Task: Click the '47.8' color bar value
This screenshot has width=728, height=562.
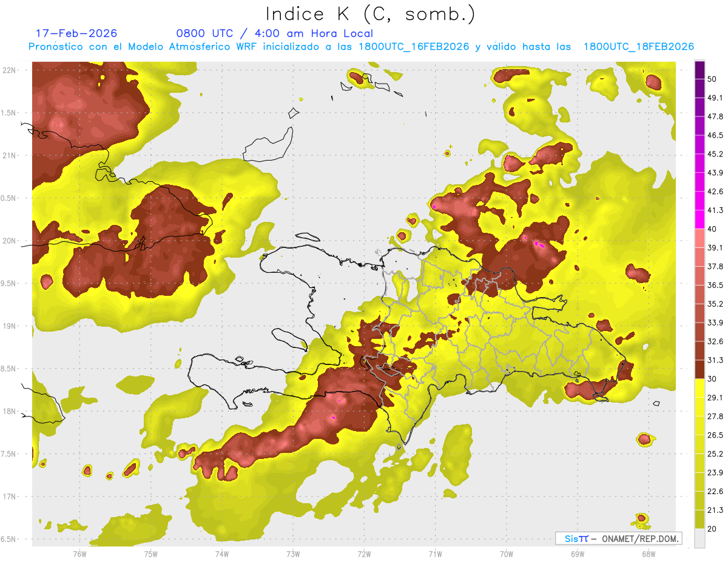Action: (x=715, y=116)
